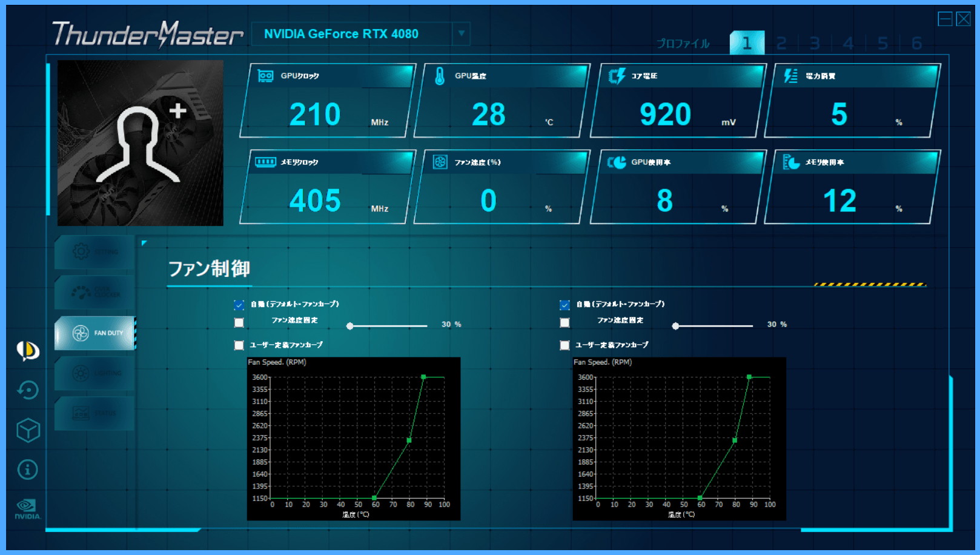Click the gear icon on SETTING
The image size is (980, 555).
coord(81,251)
